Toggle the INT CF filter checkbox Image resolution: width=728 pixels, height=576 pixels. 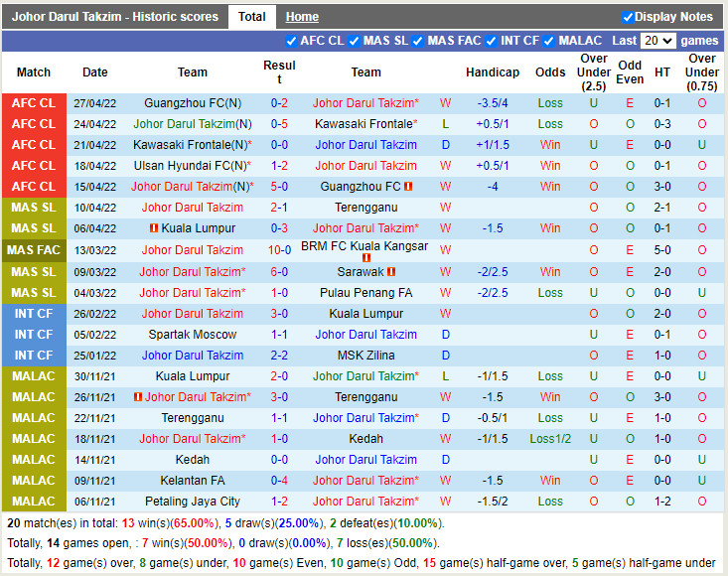pos(492,41)
